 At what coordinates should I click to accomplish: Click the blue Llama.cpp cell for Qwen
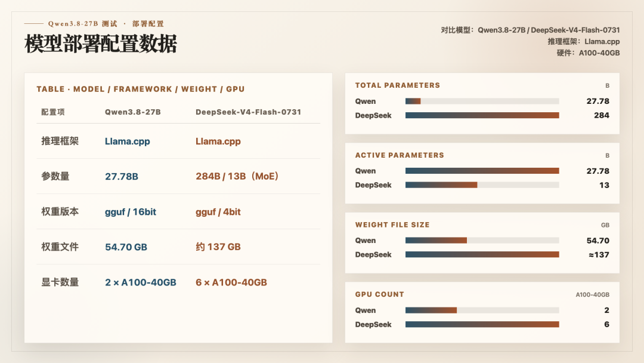coord(128,141)
